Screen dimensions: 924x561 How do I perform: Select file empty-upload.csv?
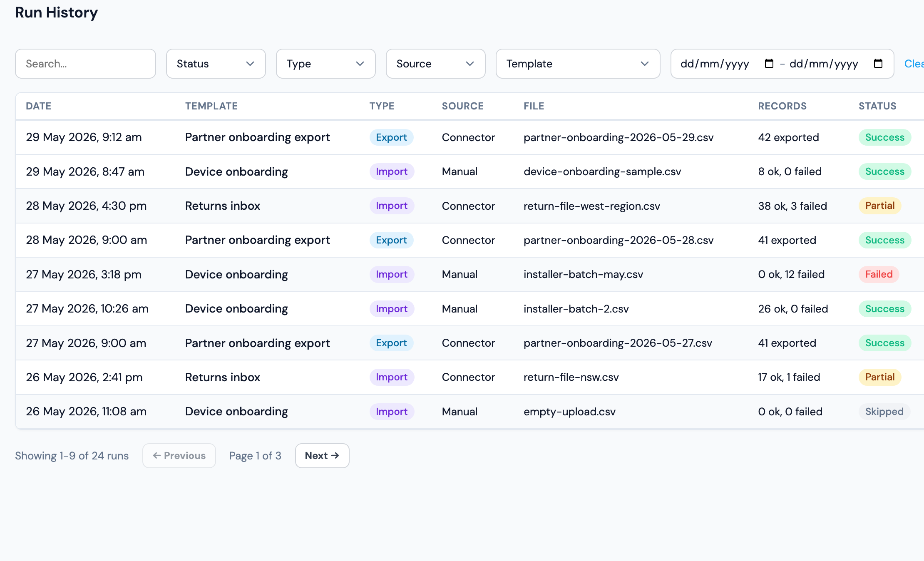[x=569, y=412]
